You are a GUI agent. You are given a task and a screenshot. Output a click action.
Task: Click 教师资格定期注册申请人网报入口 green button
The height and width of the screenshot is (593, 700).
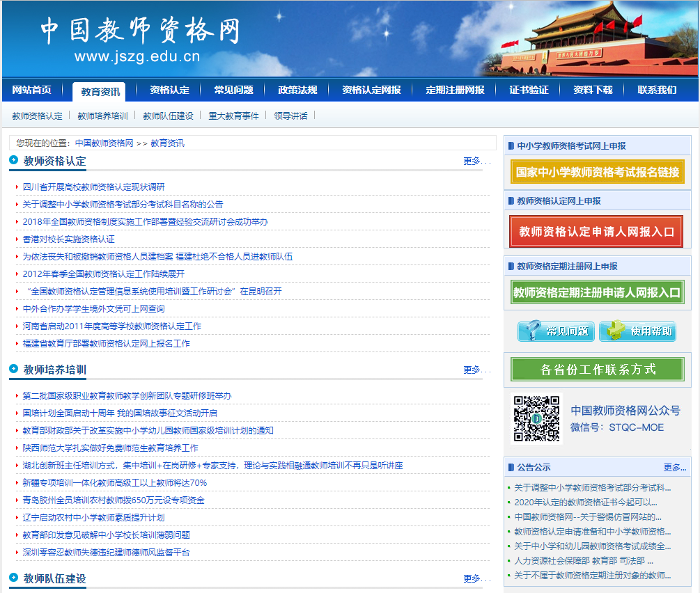coord(598,292)
